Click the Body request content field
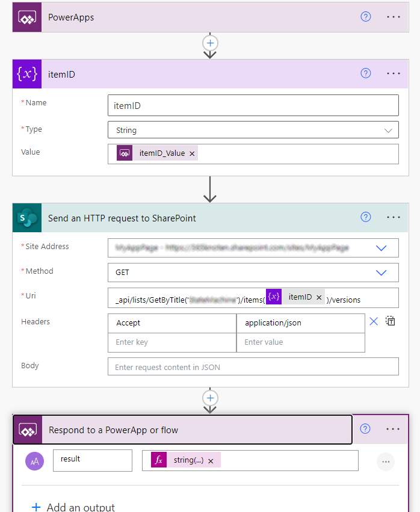Screen dimensions: 420x512 (253, 366)
